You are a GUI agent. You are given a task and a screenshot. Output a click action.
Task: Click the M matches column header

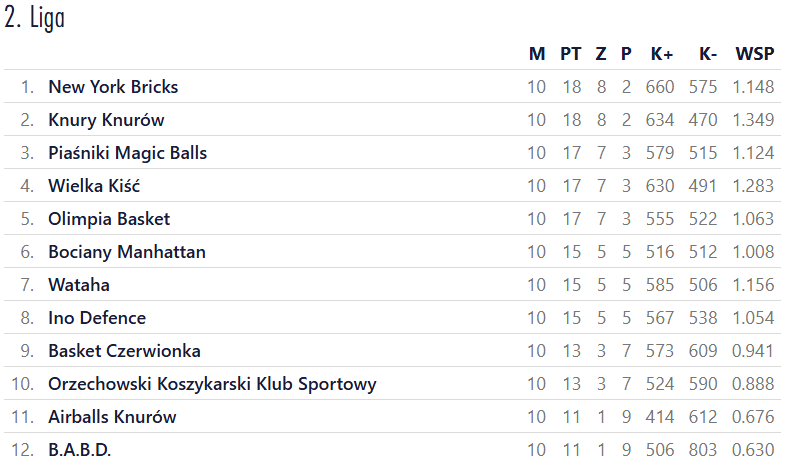click(x=537, y=54)
